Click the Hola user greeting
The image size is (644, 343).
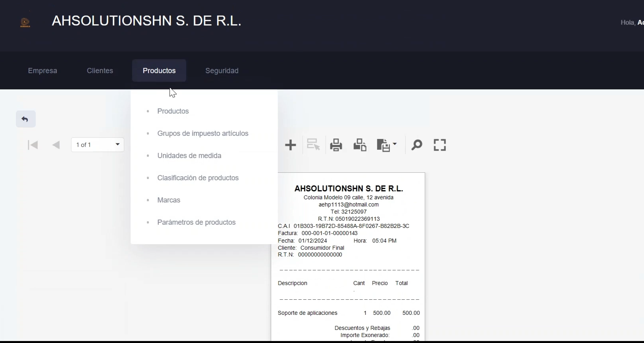632,23
